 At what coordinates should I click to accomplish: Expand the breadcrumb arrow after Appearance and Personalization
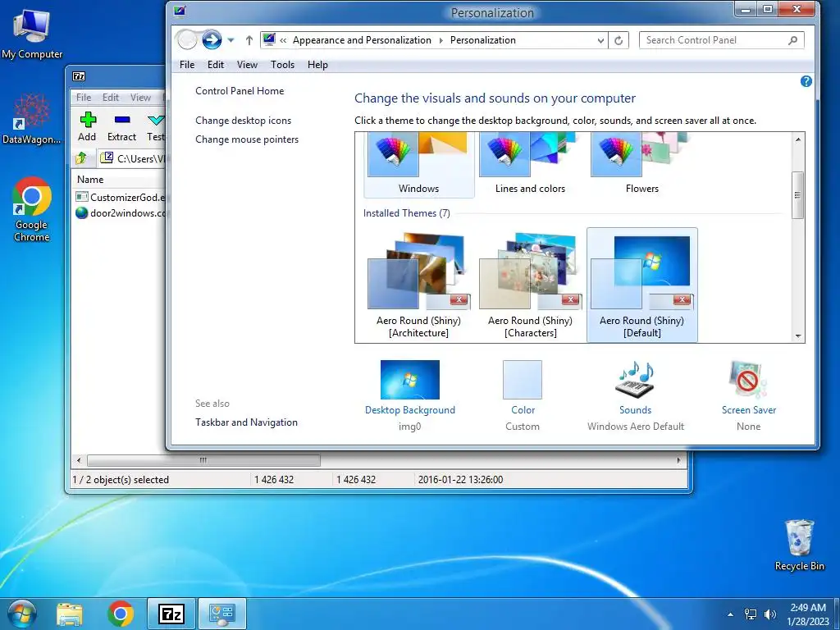[x=441, y=40]
